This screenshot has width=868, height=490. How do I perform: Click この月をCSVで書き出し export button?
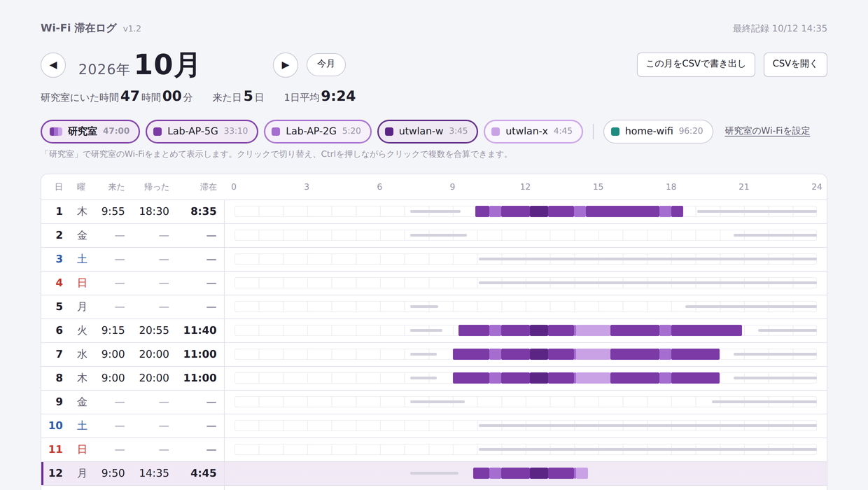(696, 64)
